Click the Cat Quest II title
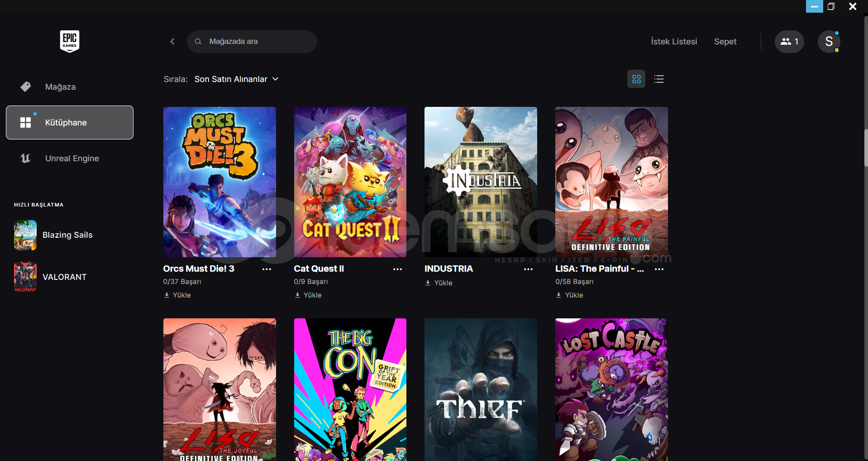 [319, 269]
